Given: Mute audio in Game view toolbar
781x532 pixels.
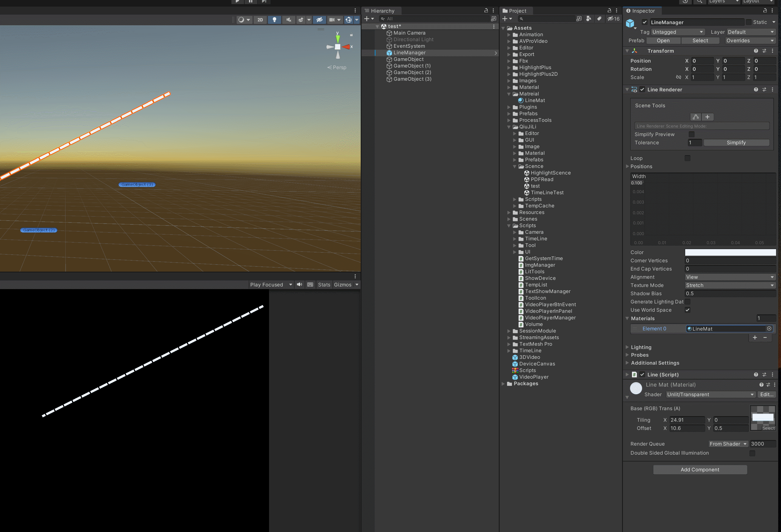Looking at the screenshot, I should pyautogui.click(x=299, y=285).
